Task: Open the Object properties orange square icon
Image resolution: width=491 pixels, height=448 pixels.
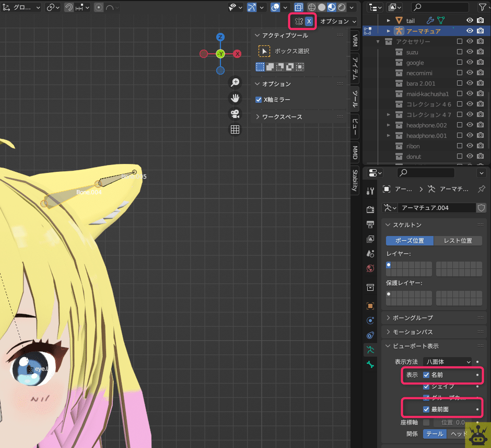Action: [x=370, y=306]
